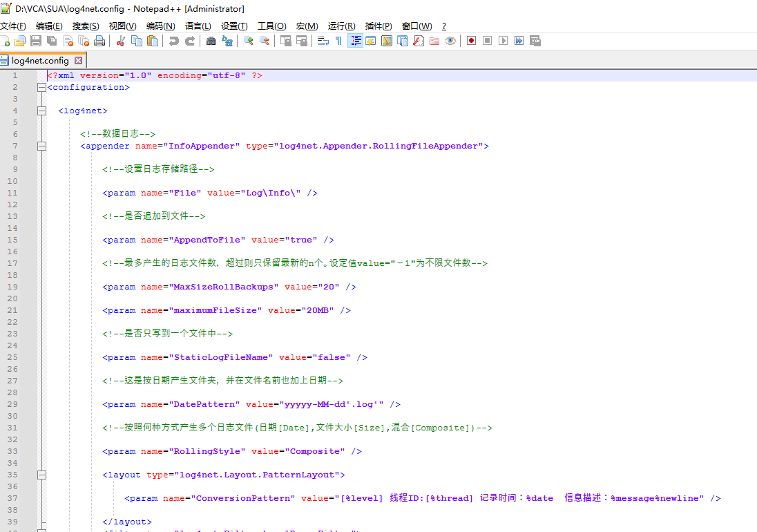The width and height of the screenshot is (757, 532).
Task: Cut selection with the scissors icon
Action: [x=121, y=41]
